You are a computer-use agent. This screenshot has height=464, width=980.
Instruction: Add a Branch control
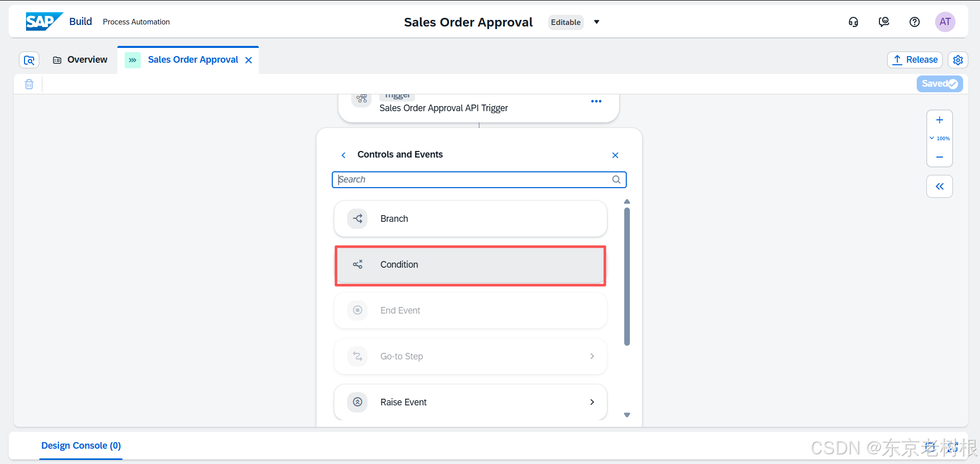coord(470,219)
